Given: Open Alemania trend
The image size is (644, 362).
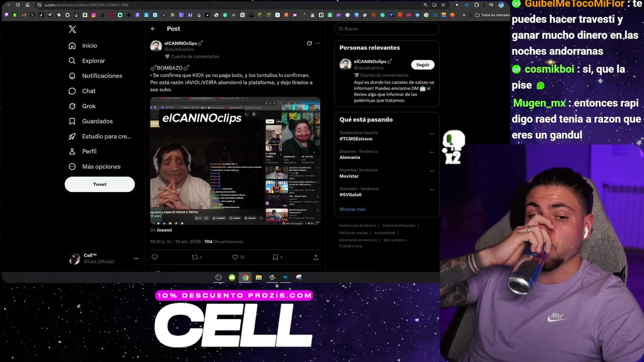Looking at the screenshot, I should coord(350,157).
